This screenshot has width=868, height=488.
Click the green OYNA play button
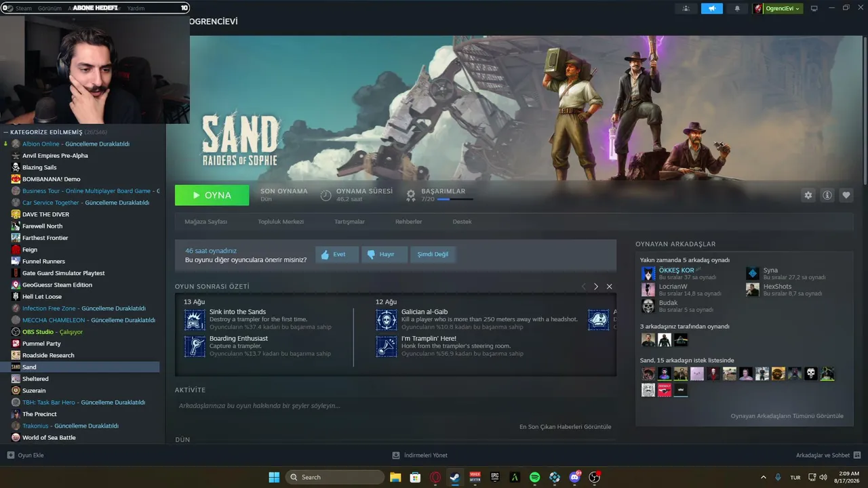tap(212, 195)
